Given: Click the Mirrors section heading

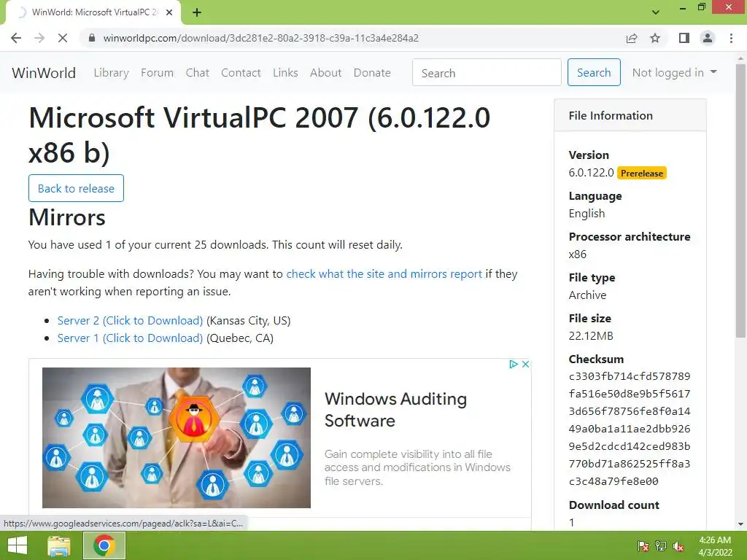Looking at the screenshot, I should tap(67, 217).
